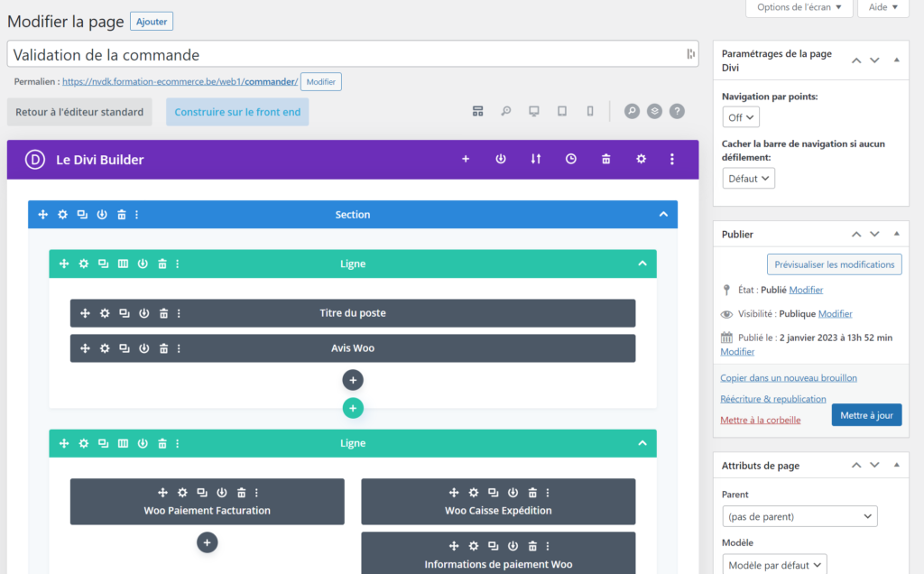Open the Options de l'écran tab

pyautogui.click(x=799, y=7)
